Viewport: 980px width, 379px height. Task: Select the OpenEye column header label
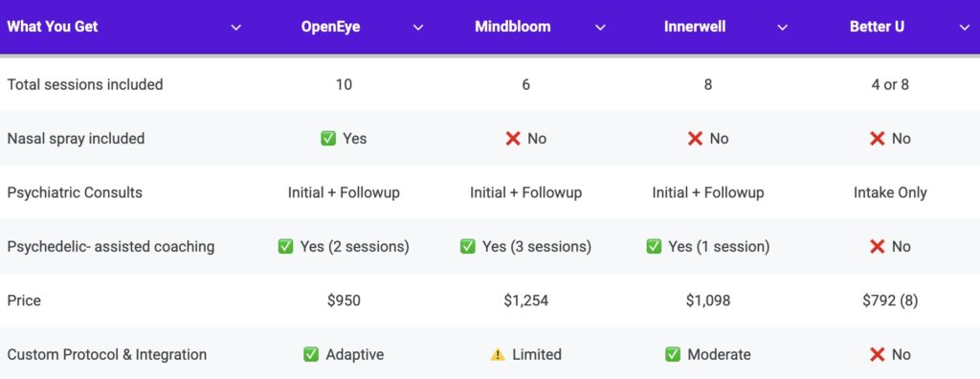click(330, 27)
